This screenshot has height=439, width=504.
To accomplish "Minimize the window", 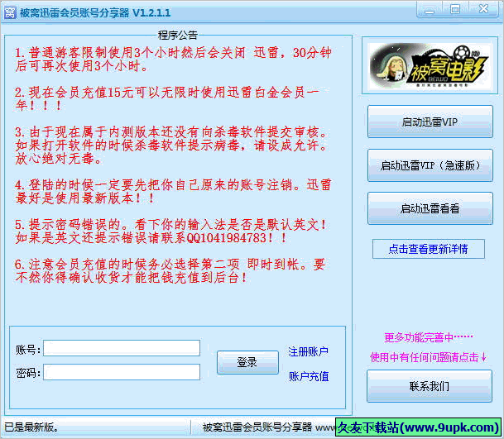I will click(x=430, y=10).
